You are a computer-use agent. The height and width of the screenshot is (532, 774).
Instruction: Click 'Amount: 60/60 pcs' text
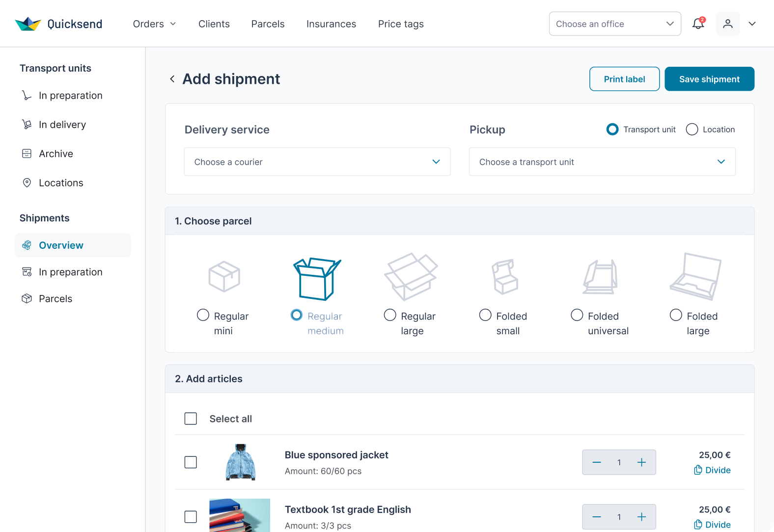323,471
